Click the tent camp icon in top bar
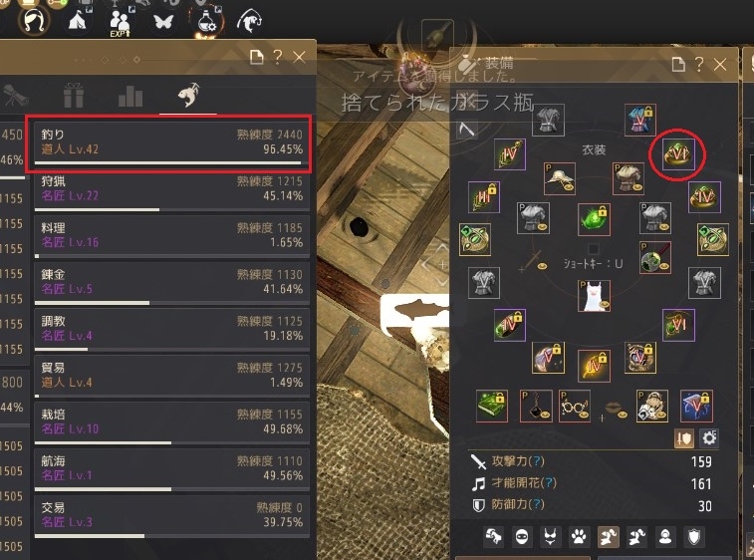The width and height of the screenshot is (754, 560). [77, 21]
